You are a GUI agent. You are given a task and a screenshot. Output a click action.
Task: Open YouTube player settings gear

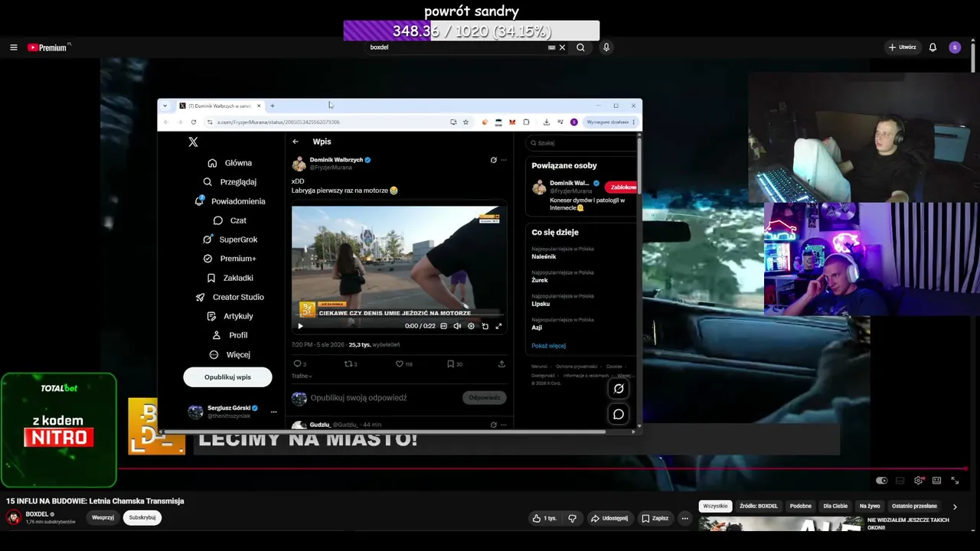[x=918, y=481]
